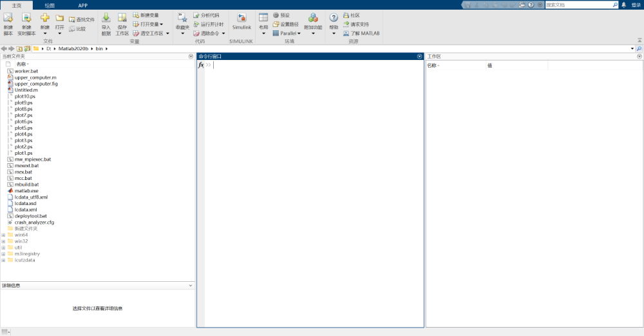Click the 保存工作区 (Save Workspace) icon
Screen dimensions: 644x336
coord(122,17)
